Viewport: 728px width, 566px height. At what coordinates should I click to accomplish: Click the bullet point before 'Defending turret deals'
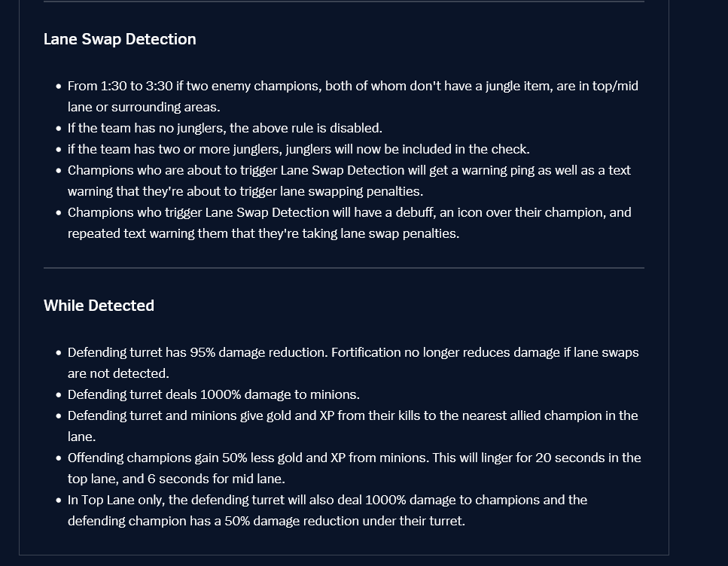click(59, 395)
